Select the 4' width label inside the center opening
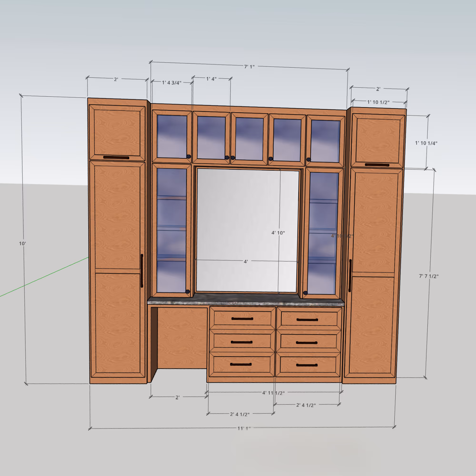Image resolution: width=476 pixels, height=476 pixels. click(246, 261)
